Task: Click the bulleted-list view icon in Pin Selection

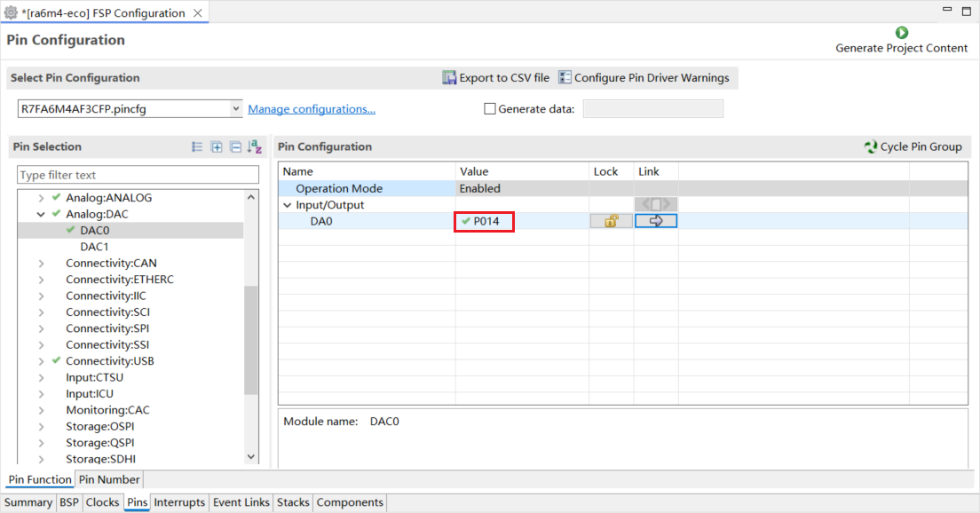Action: point(197,146)
